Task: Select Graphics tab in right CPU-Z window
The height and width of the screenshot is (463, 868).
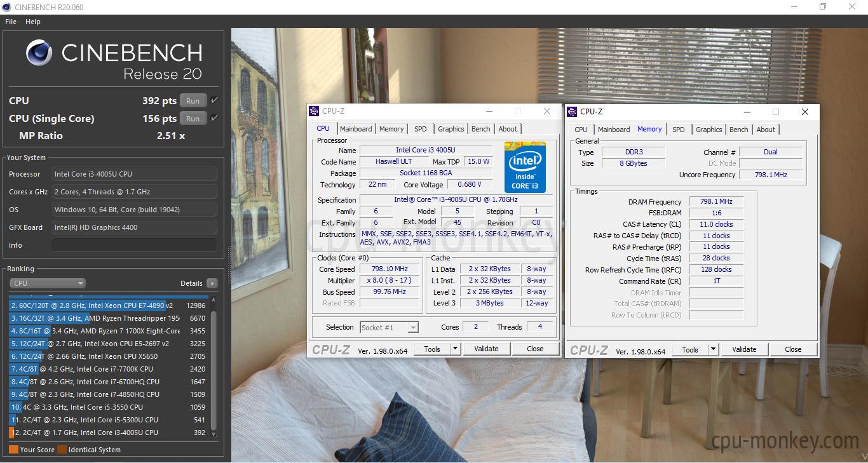Action: [x=709, y=130]
